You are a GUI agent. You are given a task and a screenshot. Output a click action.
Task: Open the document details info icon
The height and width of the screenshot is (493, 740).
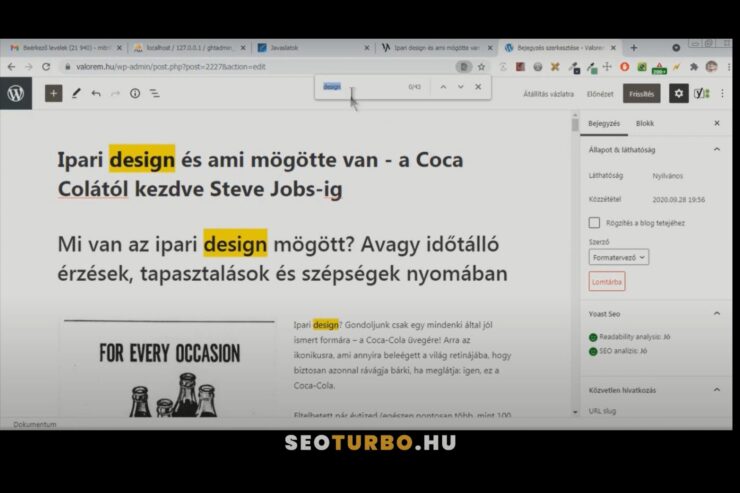tap(135, 93)
